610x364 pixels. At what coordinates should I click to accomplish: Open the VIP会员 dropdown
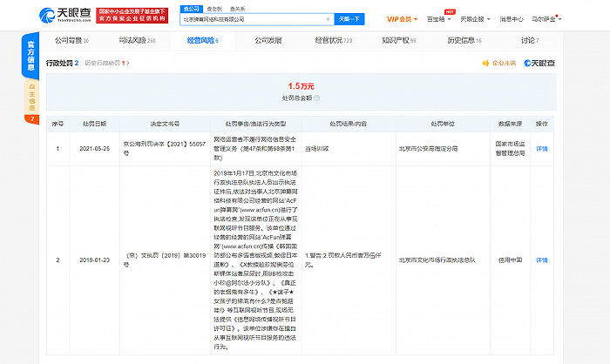pos(402,19)
